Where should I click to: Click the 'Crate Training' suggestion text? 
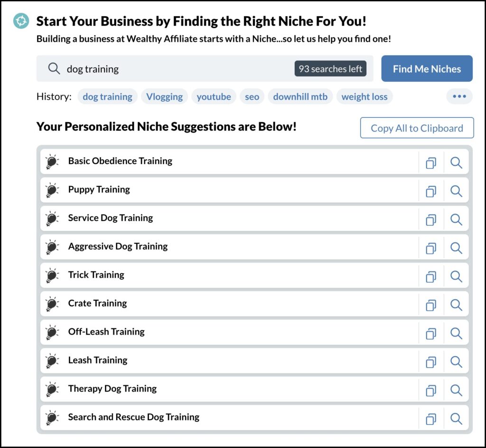click(x=98, y=303)
